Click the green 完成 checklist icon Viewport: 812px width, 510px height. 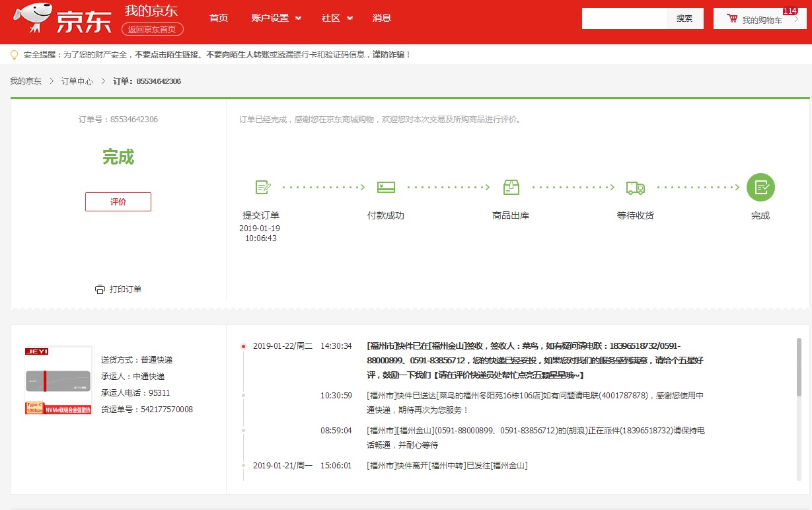pos(760,187)
